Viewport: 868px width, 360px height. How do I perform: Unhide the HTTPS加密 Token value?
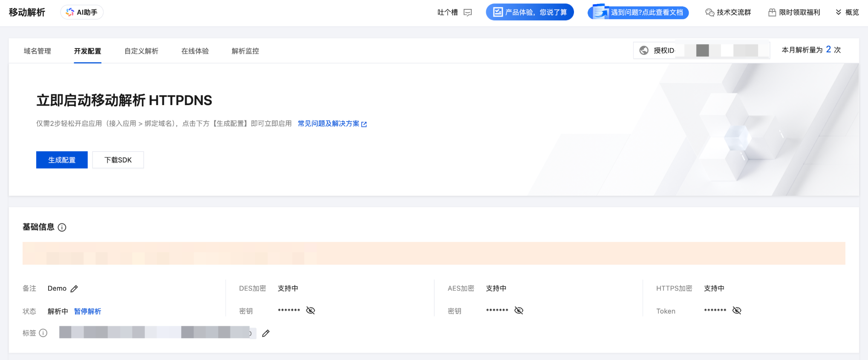(737, 311)
